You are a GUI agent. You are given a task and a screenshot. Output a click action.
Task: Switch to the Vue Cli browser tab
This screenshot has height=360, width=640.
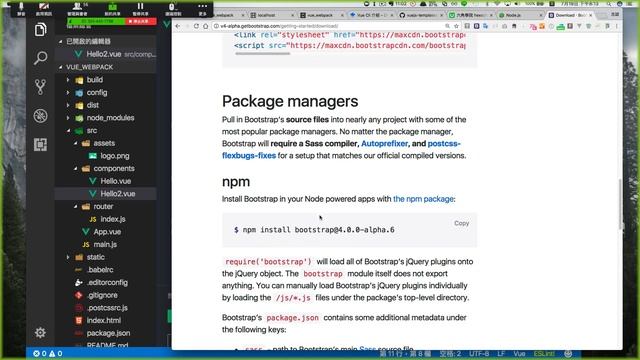370,15
